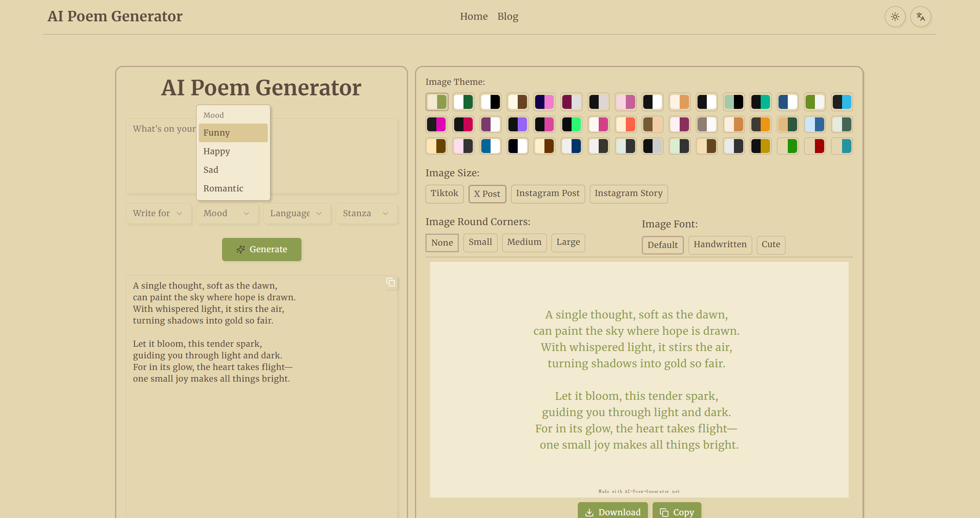Go to Home navigation link
This screenshot has width=980, height=518.
point(474,17)
